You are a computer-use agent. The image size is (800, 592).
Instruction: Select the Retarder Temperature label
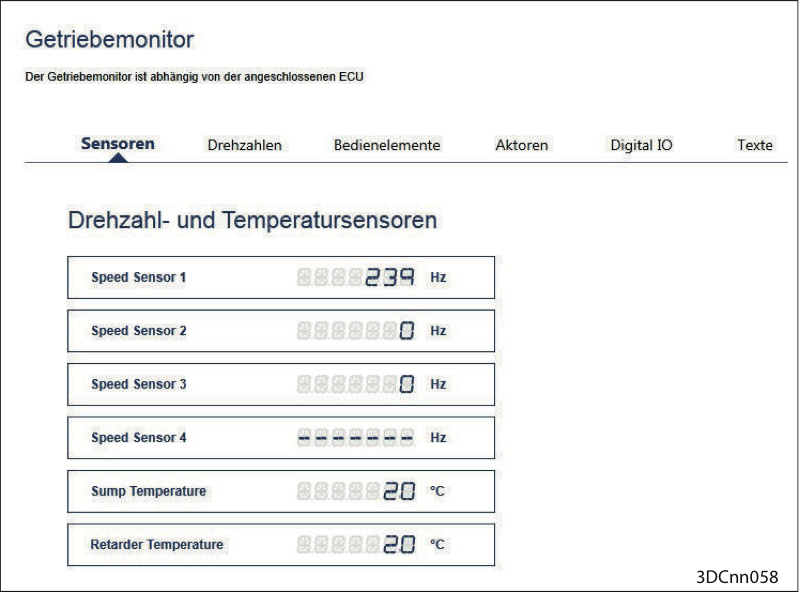pyautogui.click(x=157, y=545)
